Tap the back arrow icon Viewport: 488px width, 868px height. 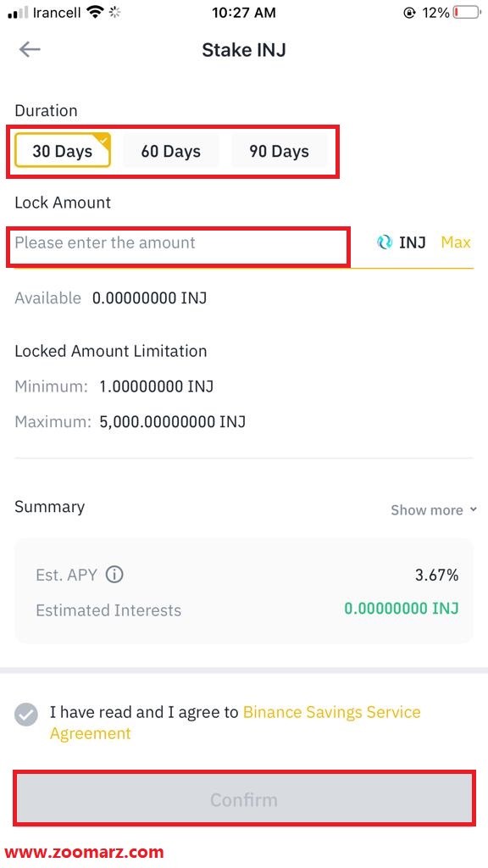point(30,49)
